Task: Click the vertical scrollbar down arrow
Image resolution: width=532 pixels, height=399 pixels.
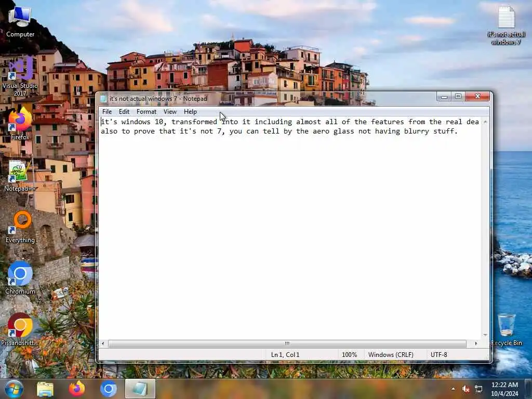Action: pos(485,335)
